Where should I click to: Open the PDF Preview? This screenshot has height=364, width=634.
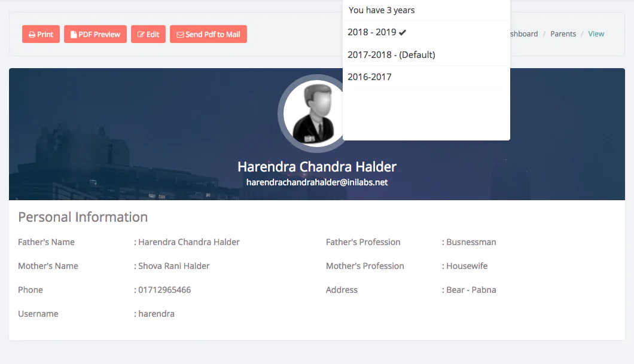point(95,34)
